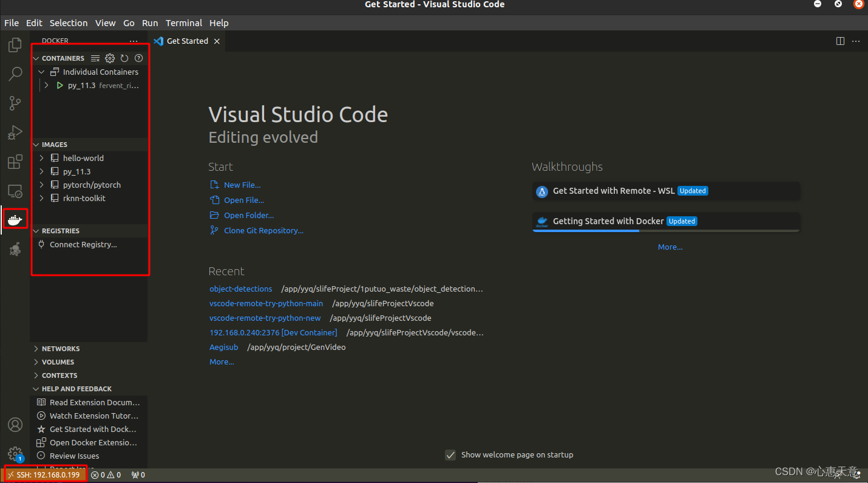This screenshot has width=868, height=483.
Task: Open the Go menu
Action: click(x=129, y=23)
